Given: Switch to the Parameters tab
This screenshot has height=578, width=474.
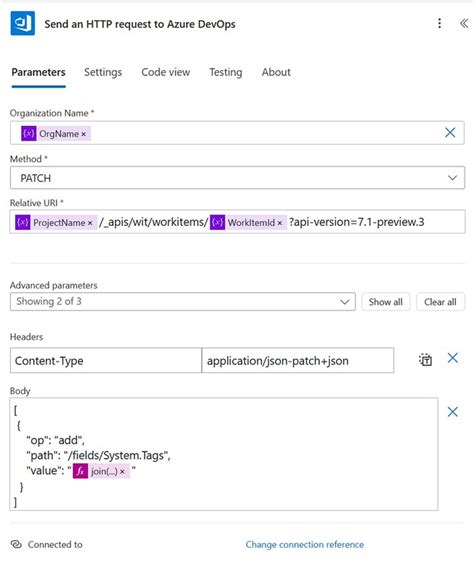Looking at the screenshot, I should point(38,72).
